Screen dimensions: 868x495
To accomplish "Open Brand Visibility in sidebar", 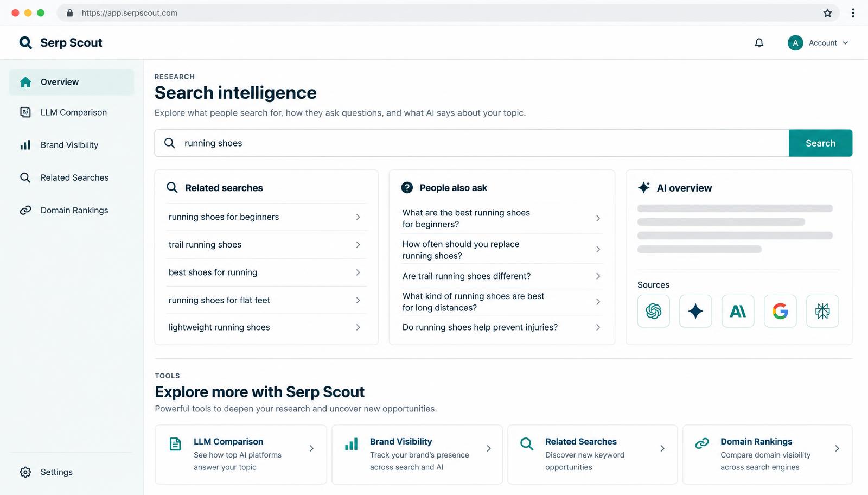I will click(x=71, y=145).
